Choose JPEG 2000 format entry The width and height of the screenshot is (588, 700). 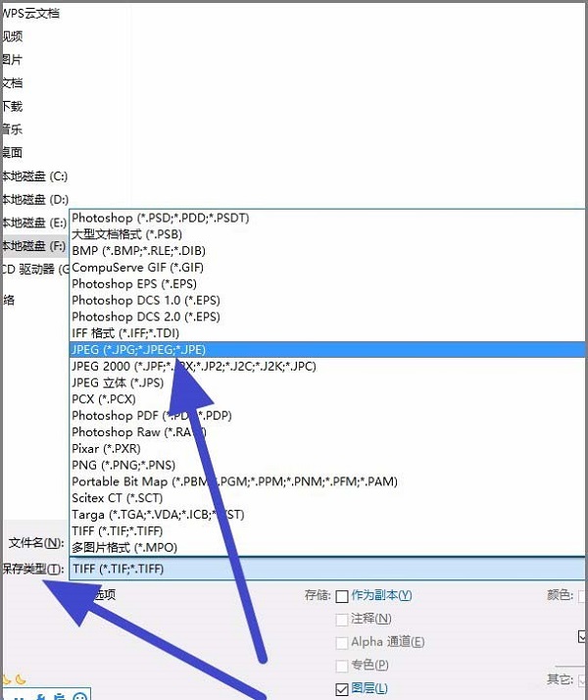tap(327, 367)
